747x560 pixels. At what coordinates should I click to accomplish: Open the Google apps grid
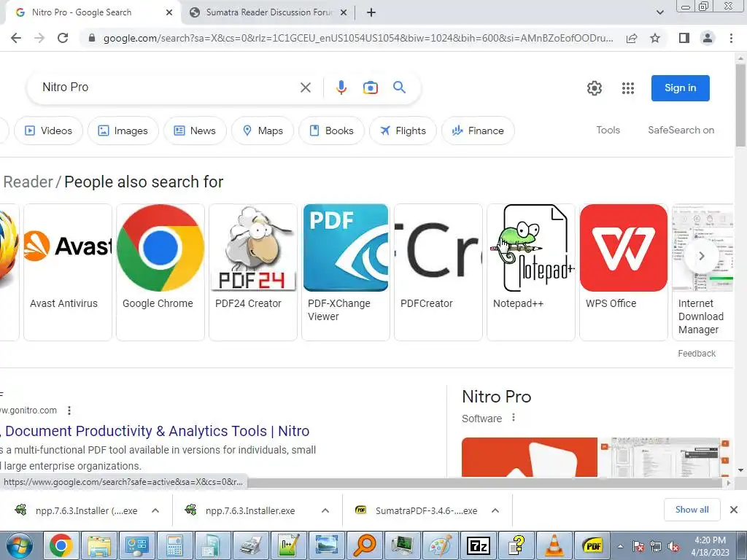(628, 88)
